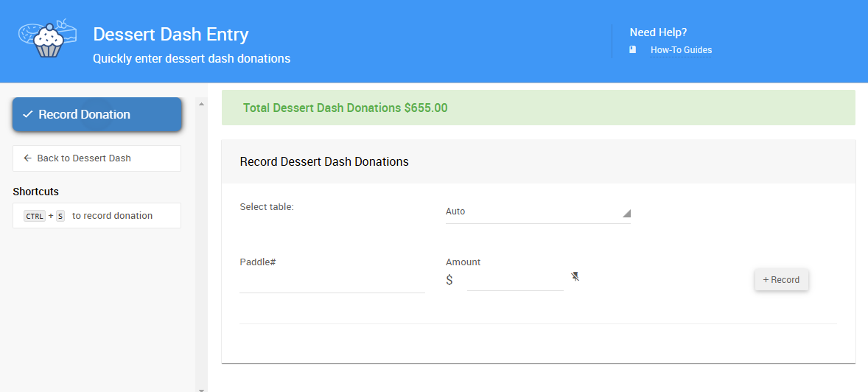Click the sidebar scrollbar down arrow
This screenshot has width=868, height=392.
coord(201,388)
